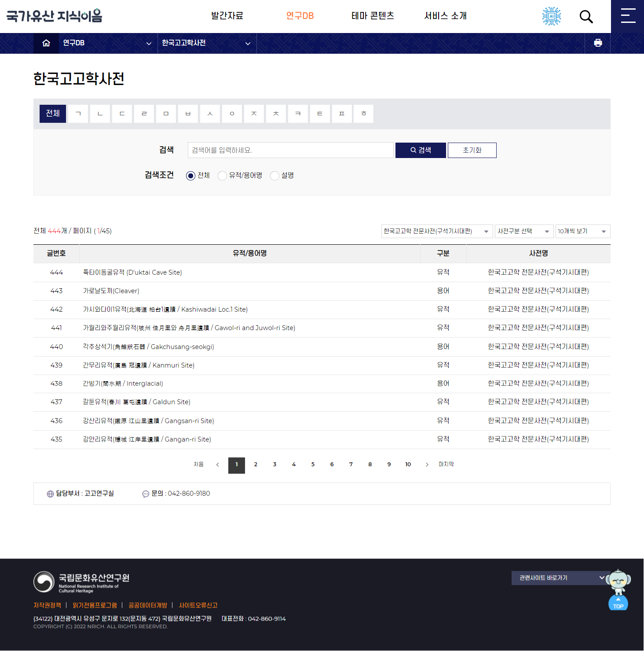
Task: Select the ㄱ consonant filter tab
Action: 78,114
